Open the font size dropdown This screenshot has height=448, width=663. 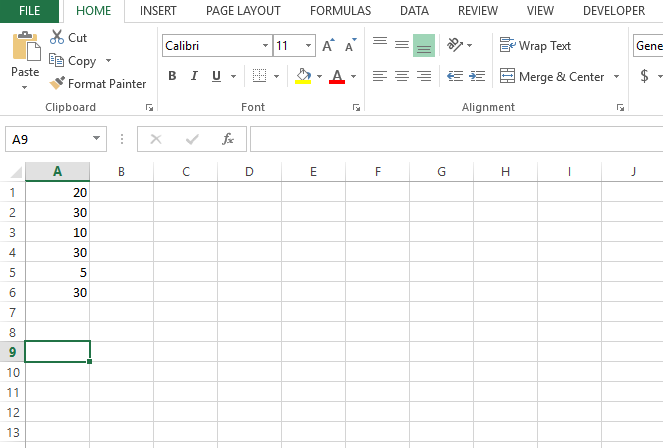click(x=309, y=46)
